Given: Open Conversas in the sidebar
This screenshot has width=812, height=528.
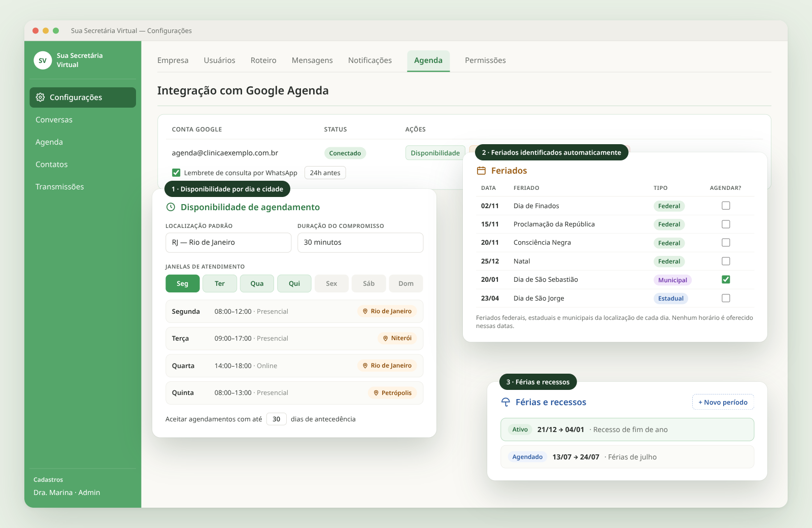Looking at the screenshot, I should coord(83,120).
